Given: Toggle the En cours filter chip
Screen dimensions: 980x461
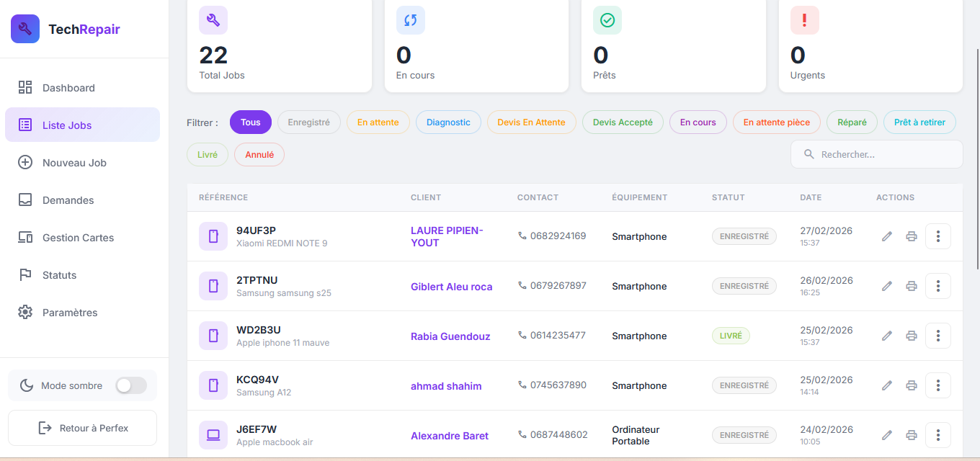Looking at the screenshot, I should pos(698,122).
